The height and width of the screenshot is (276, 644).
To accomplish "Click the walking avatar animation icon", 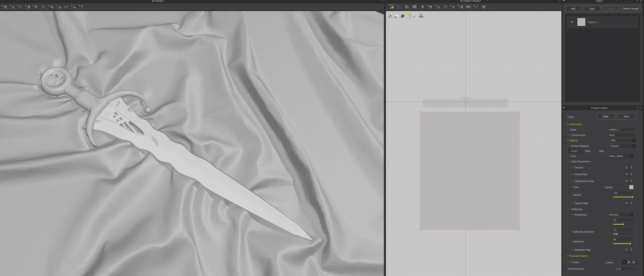I will click(x=82, y=7).
